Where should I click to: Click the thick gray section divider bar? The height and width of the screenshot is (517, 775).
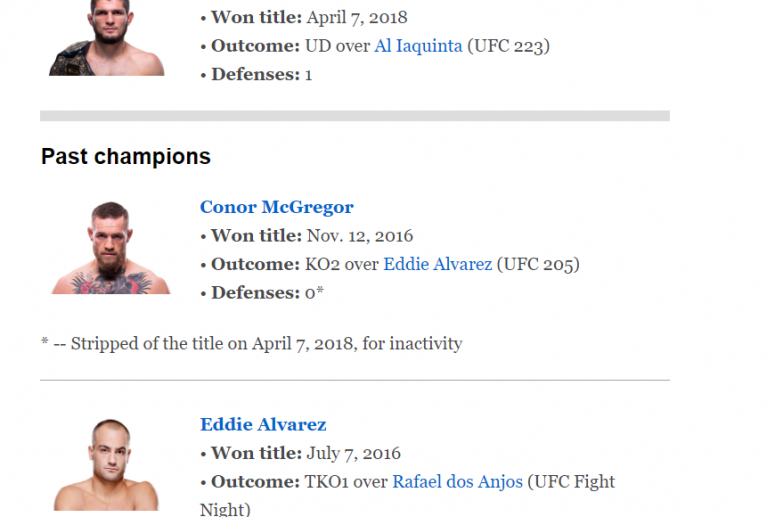[354, 116]
